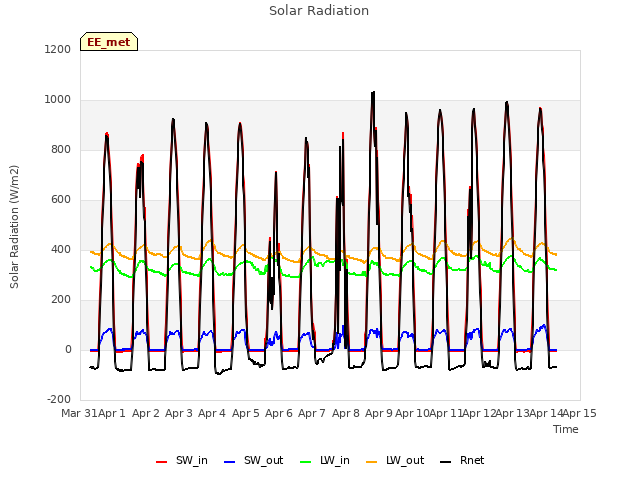Click the black Rnet legend swatch
This screenshot has width=640, height=480.
pyautogui.click(x=446, y=462)
